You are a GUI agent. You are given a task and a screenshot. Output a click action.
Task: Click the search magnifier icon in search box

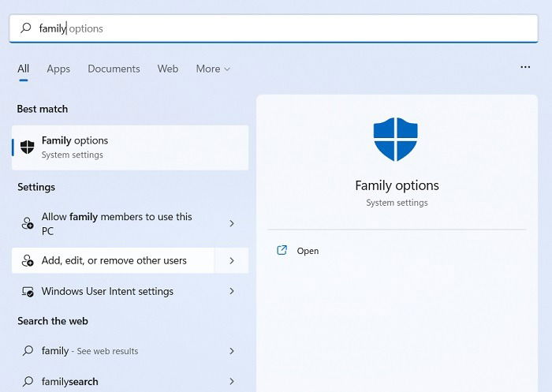coord(25,28)
